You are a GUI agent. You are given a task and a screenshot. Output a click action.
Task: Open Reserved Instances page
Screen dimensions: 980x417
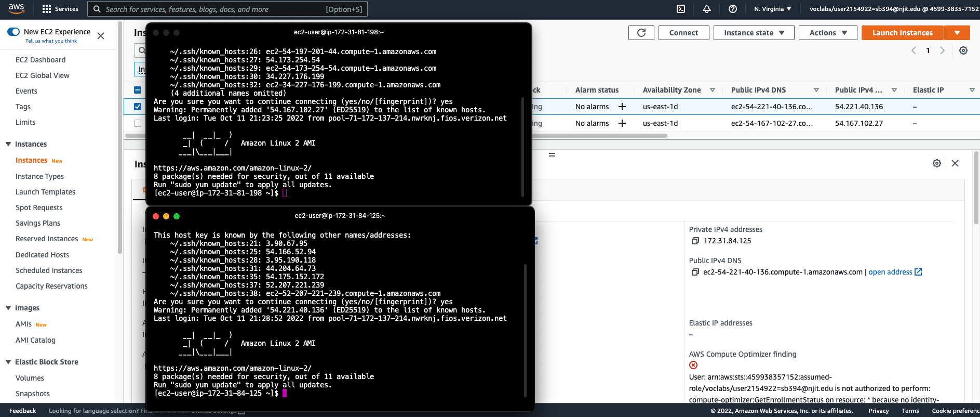pyautogui.click(x=47, y=239)
